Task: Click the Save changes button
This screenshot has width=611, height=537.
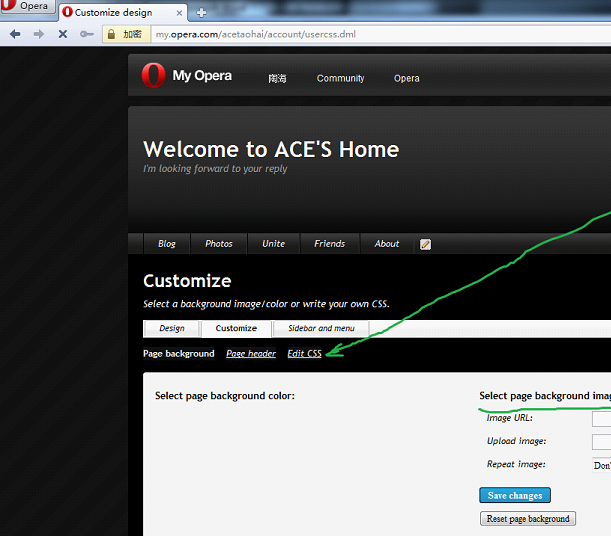Action: tap(515, 496)
